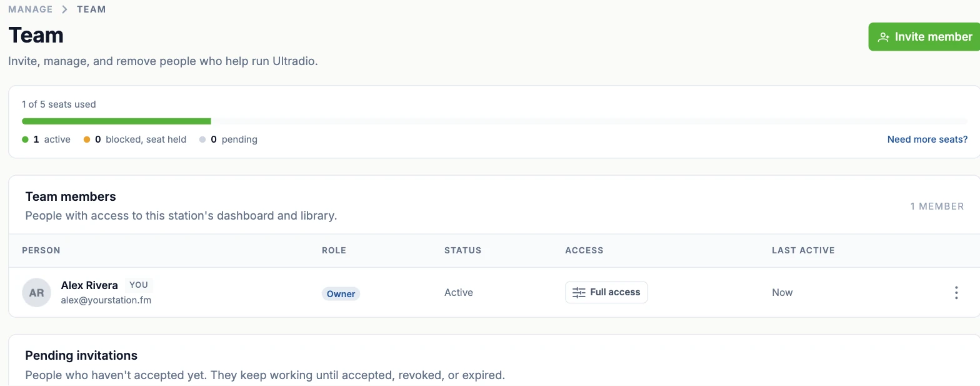Click the 1 MEMBER count label
The height and width of the screenshot is (386, 980).
point(937,206)
